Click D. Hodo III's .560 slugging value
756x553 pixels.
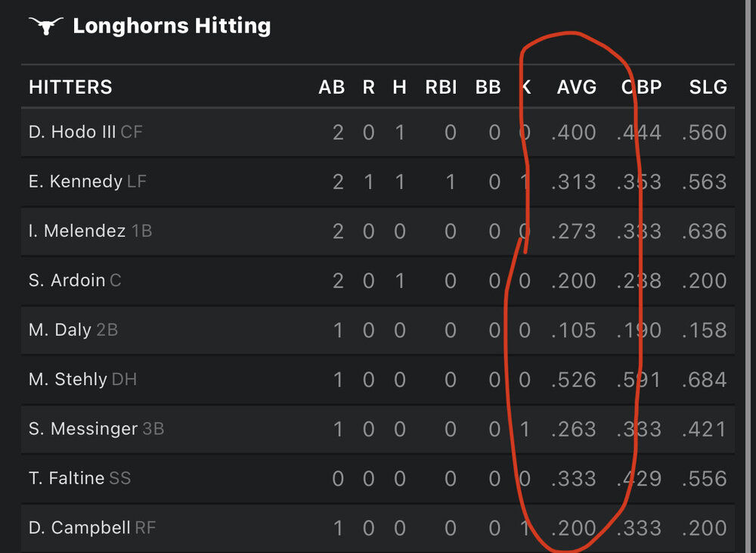tap(704, 132)
